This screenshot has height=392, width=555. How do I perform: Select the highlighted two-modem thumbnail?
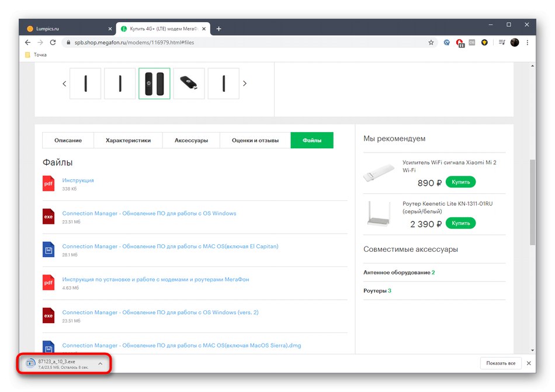154,84
